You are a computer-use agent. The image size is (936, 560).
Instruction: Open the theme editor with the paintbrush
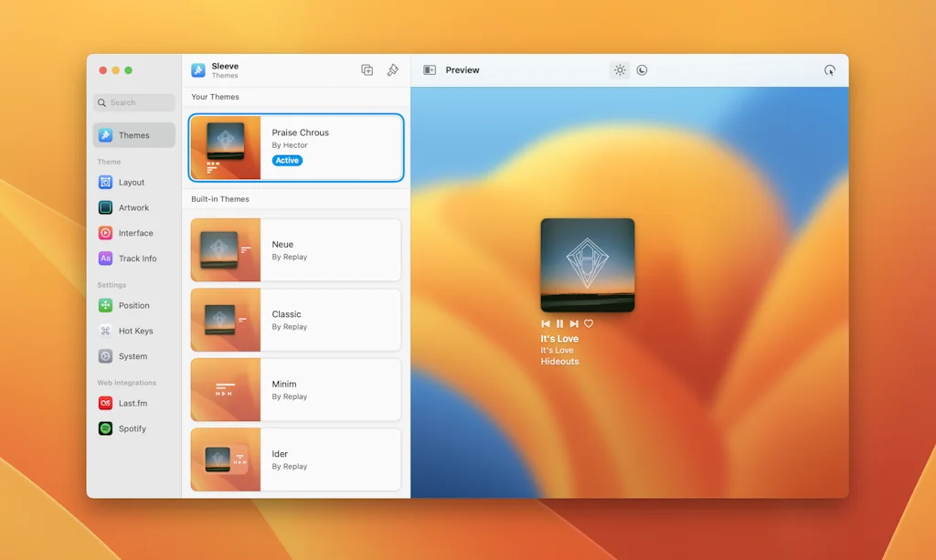coord(392,69)
